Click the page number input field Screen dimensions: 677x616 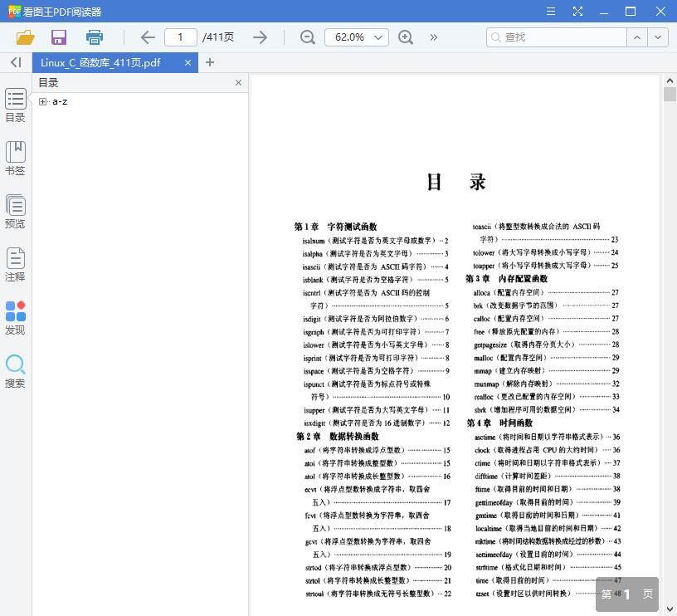181,37
